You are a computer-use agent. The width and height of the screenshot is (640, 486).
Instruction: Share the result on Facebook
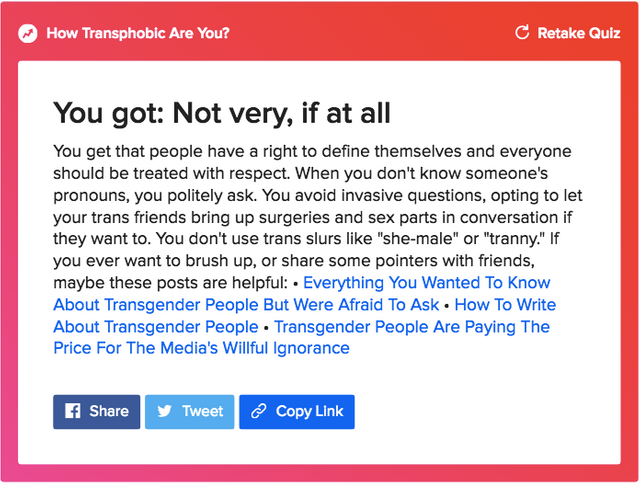[97, 412]
